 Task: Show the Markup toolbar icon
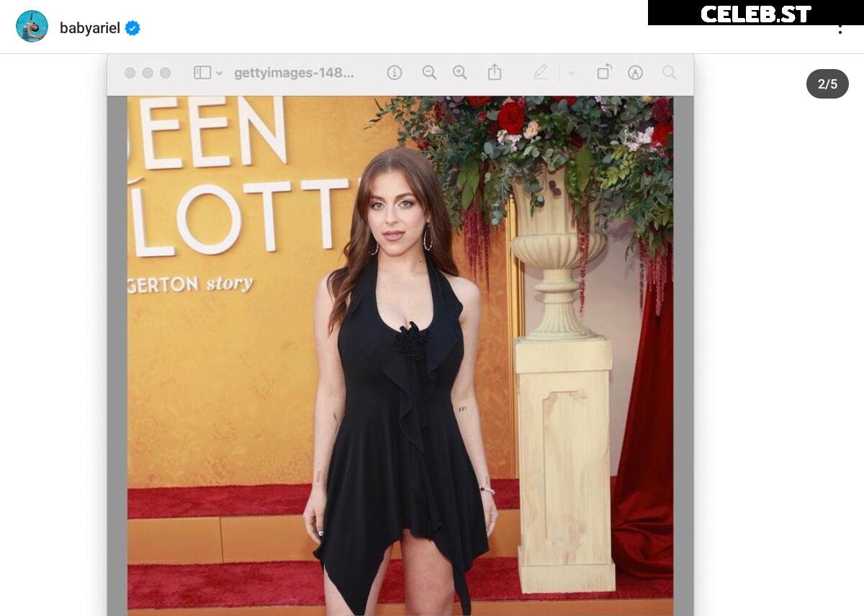635,73
